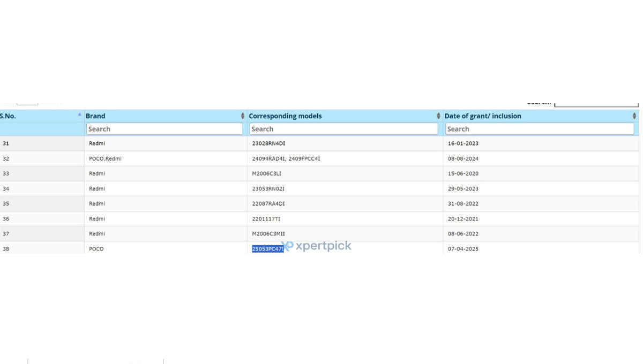The image size is (643, 364).
Task: Click the highlighted model 25053PC47I
Action: pos(268,249)
